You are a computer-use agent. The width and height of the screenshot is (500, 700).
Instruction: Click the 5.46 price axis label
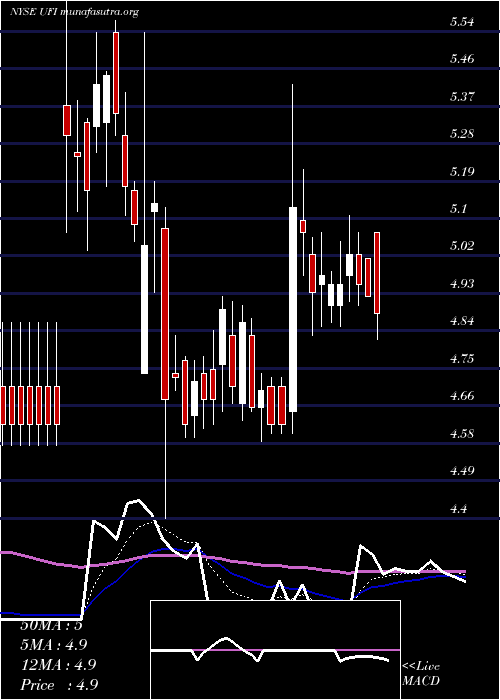click(x=462, y=58)
